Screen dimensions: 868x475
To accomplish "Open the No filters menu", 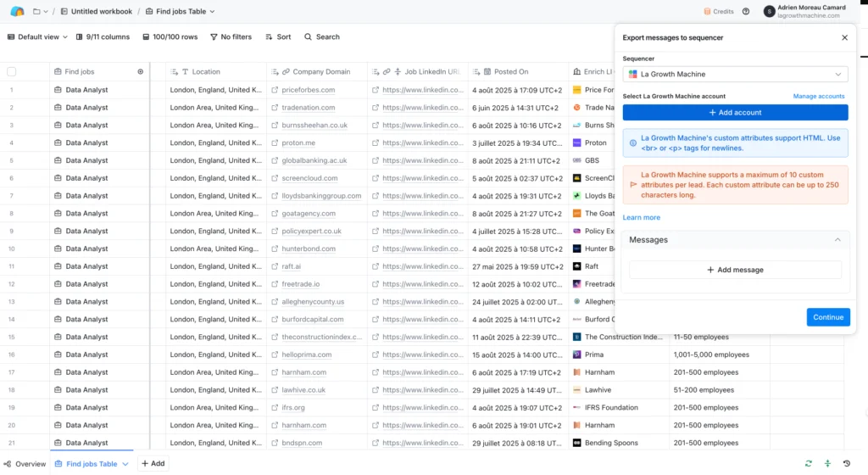I will (230, 37).
